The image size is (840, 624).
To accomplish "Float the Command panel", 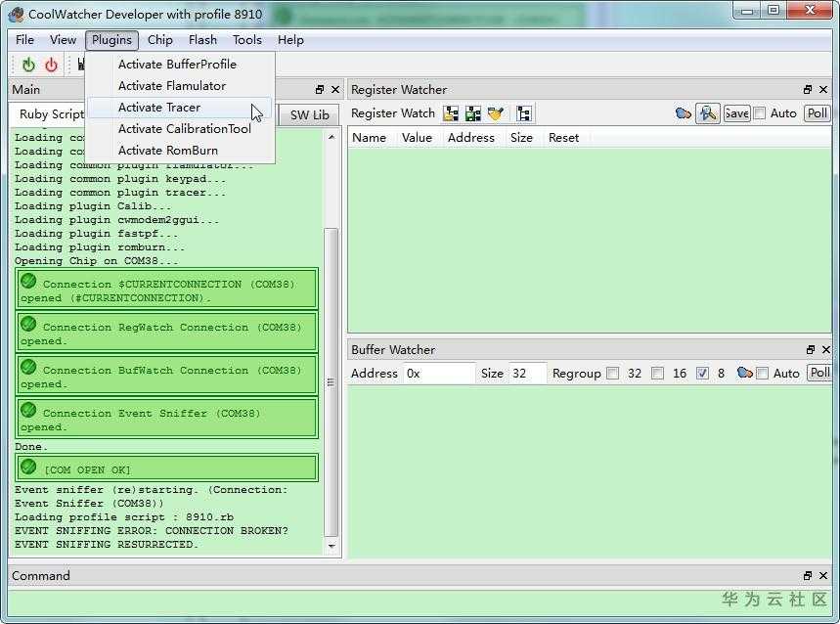I will pyautogui.click(x=808, y=576).
